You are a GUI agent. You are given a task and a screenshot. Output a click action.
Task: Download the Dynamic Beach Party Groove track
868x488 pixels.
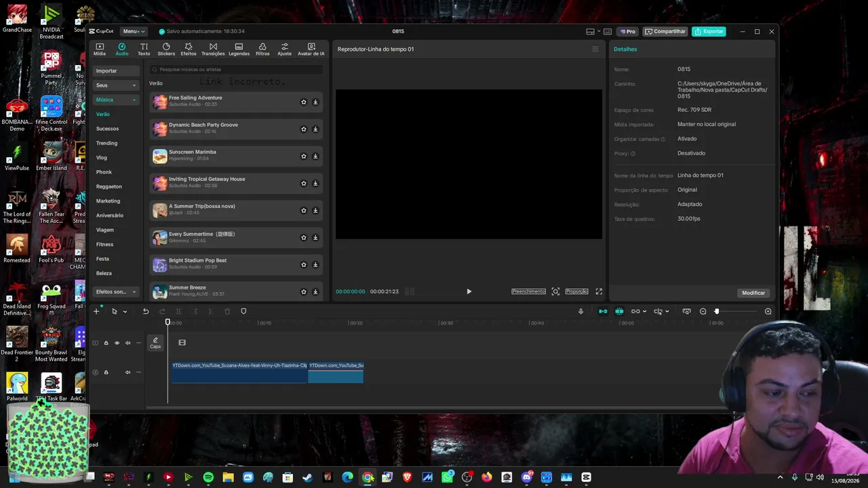click(315, 129)
